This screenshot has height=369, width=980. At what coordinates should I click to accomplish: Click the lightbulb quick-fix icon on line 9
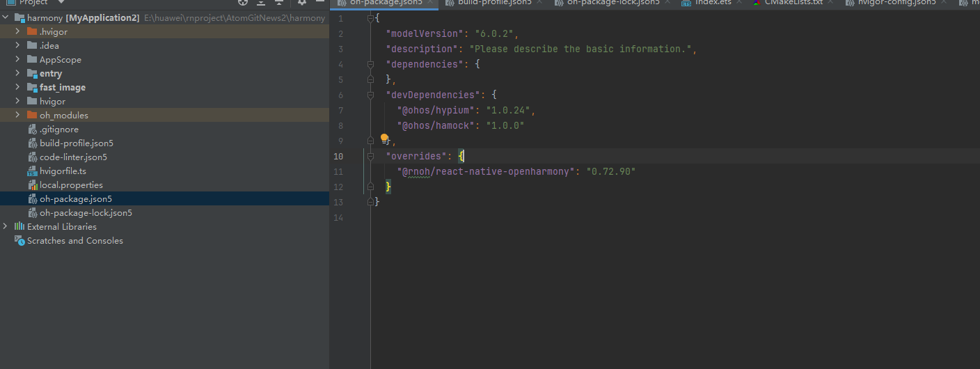coord(384,139)
